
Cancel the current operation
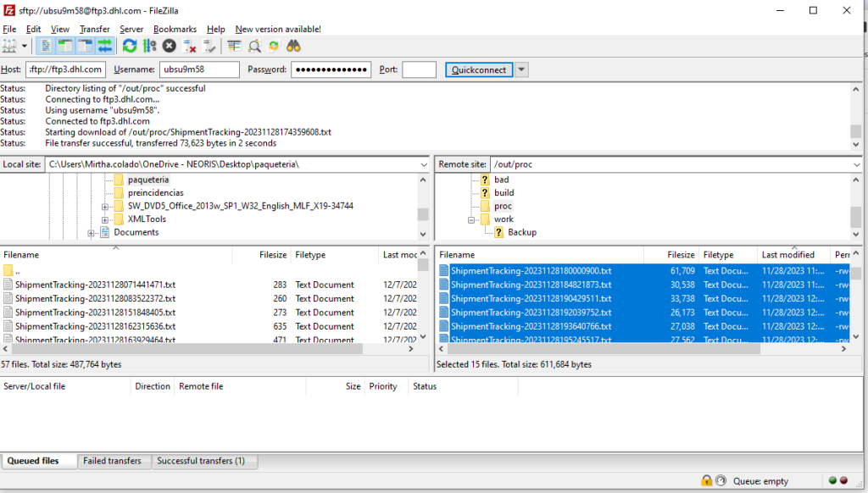170,46
